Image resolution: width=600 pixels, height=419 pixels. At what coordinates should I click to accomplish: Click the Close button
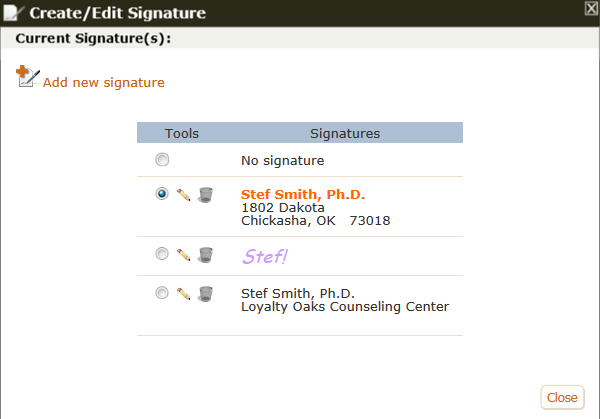(x=562, y=398)
